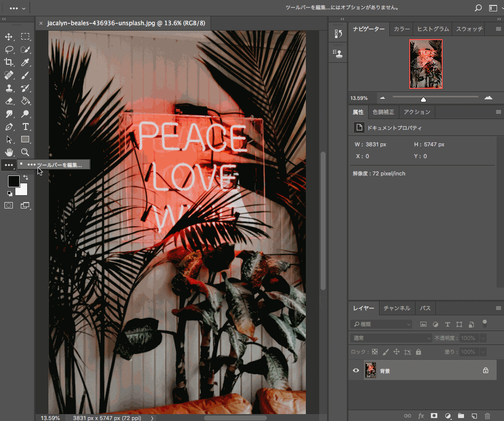Screen dimensions: 504x421
Task: Select the Rectangular Marquee tool
Action: (x=25, y=37)
